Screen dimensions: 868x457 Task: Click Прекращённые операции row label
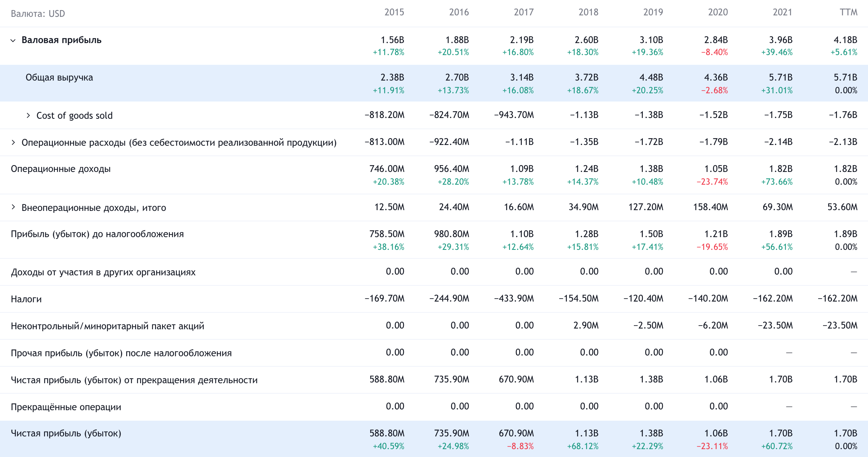click(66, 407)
